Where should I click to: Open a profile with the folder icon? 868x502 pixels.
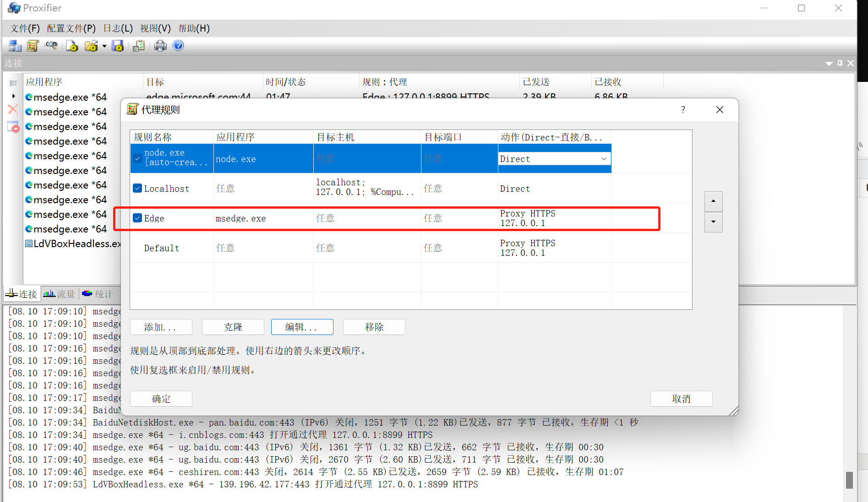click(91, 46)
